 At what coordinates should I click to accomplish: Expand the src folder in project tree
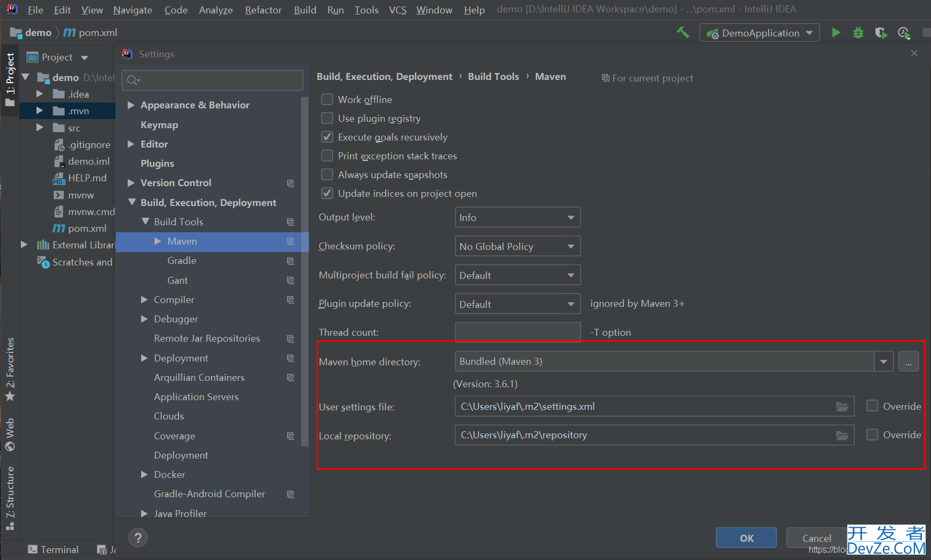(x=40, y=128)
